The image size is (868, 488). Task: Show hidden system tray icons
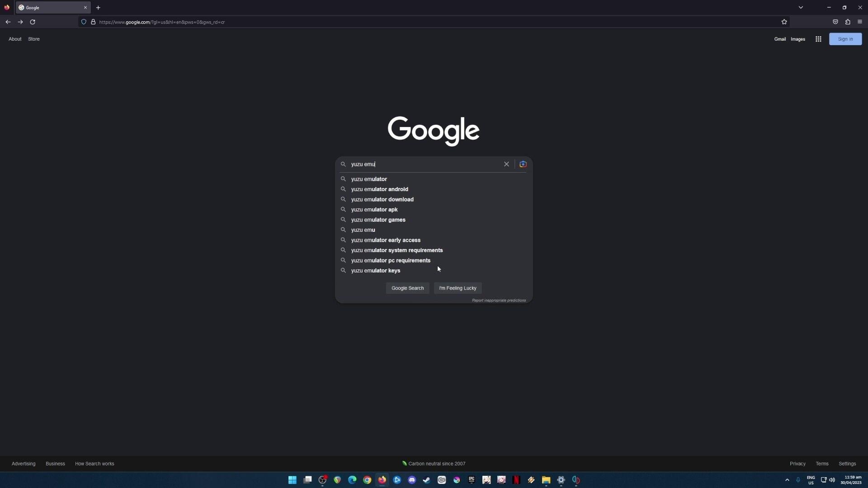787,480
